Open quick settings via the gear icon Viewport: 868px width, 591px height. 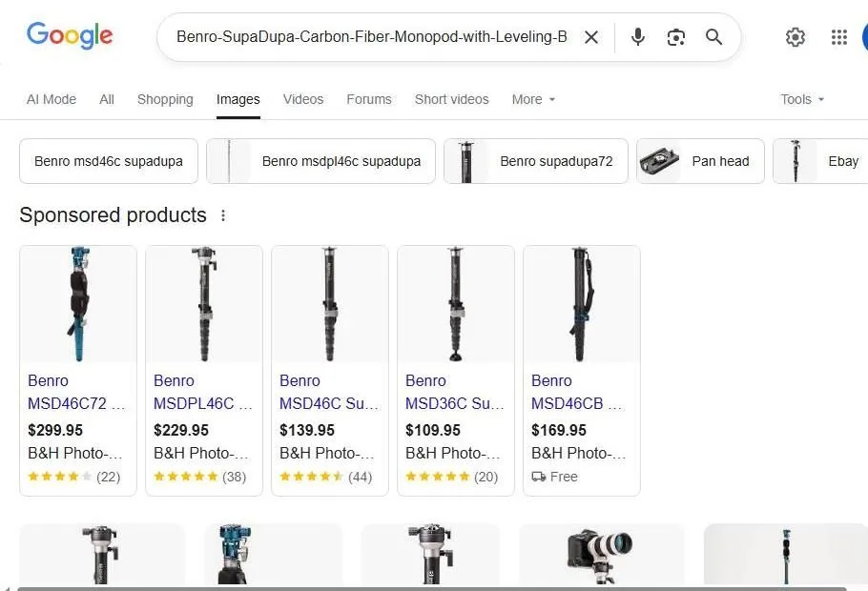796,37
